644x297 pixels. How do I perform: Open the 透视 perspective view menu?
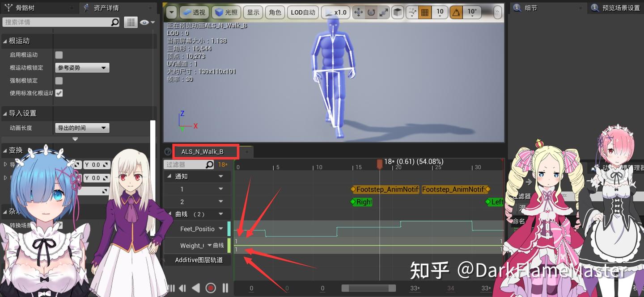[194, 13]
